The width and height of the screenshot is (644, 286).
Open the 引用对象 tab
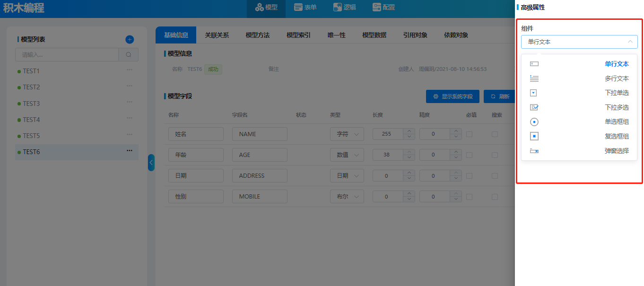415,35
